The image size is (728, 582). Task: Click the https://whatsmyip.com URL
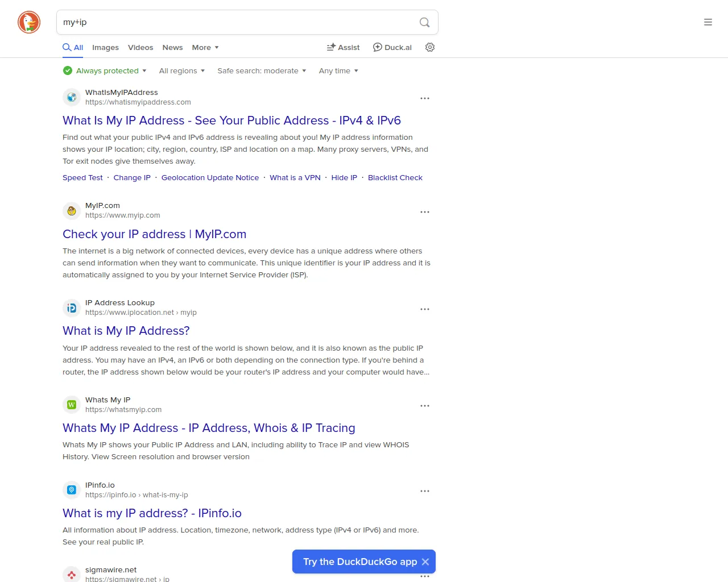[123, 410]
